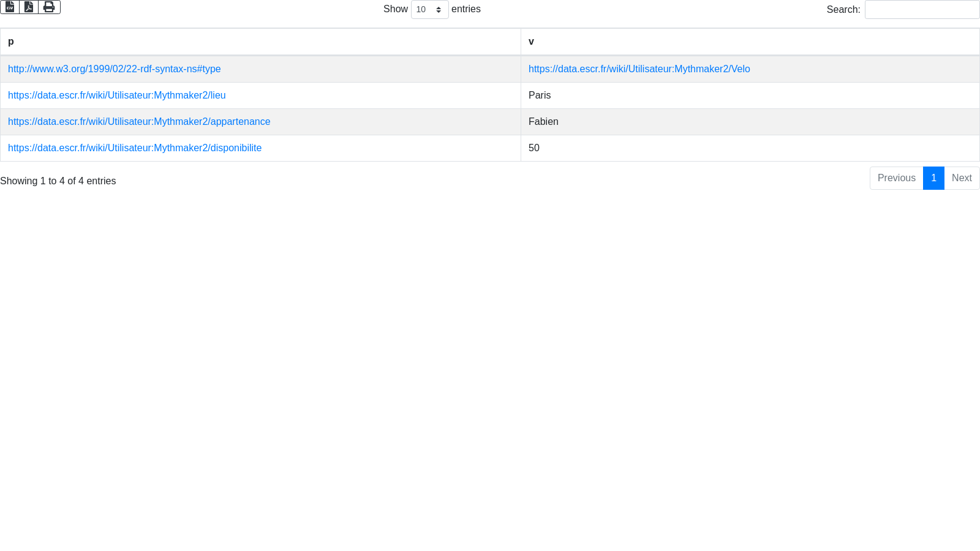Open the Mythmaker2/Velo link
The height and width of the screenshot is (551, 980).
pos(639,69)
